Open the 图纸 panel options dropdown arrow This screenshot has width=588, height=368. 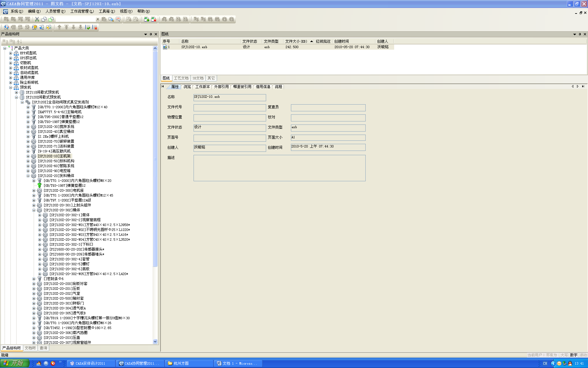[x=575, y=34]
